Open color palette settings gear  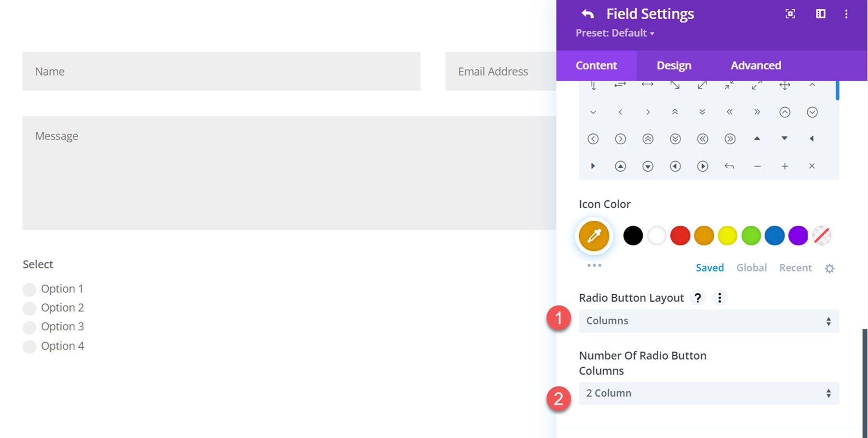click(829, 268)
